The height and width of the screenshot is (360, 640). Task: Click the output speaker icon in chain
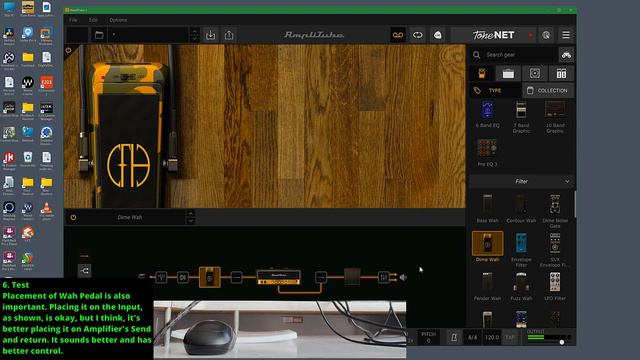[x=403, y=278]
